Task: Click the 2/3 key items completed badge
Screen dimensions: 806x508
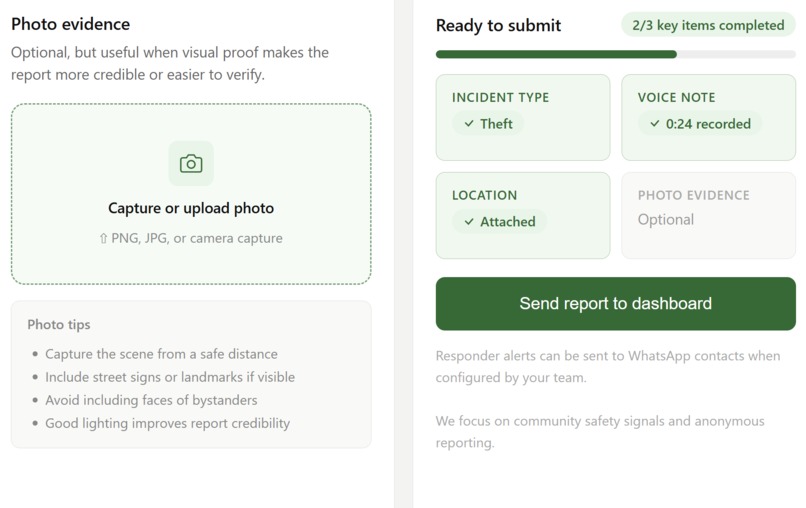Action: 708,25
